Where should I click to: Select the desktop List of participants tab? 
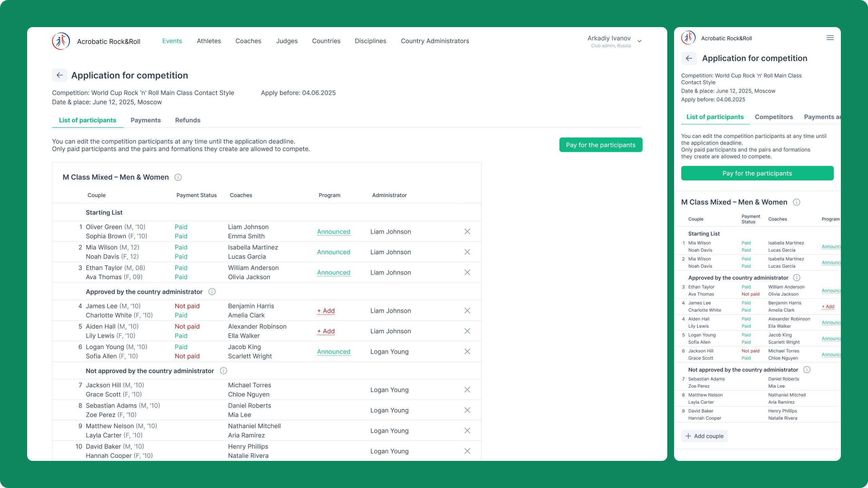pos(87,120)
